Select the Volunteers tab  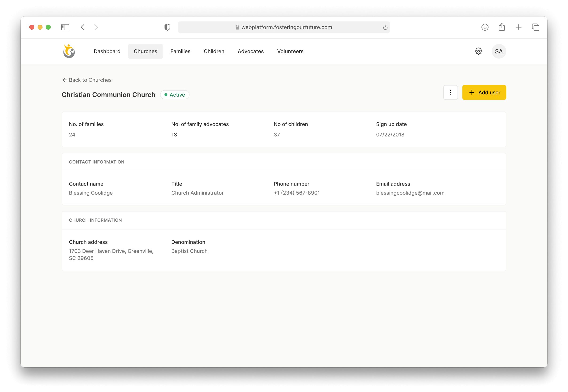[290, 51]
